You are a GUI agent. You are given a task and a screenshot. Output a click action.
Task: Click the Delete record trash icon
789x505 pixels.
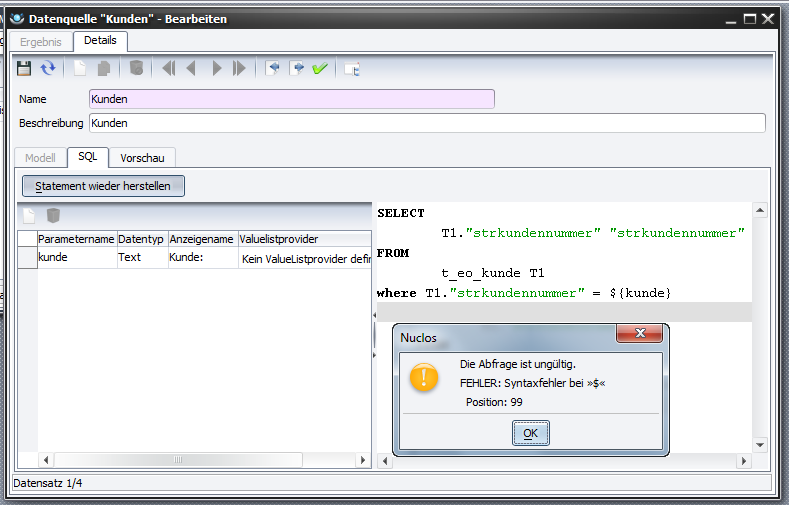[136, 68]
